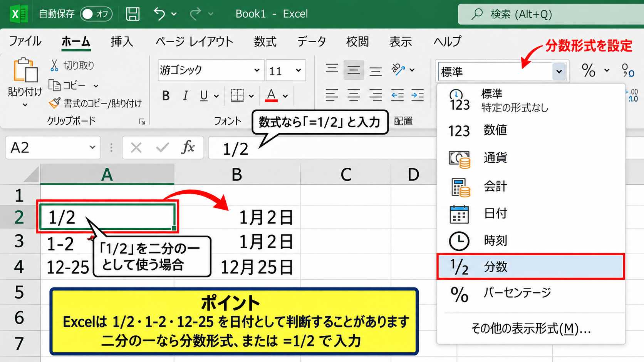Click the Redo arrow icon
Screen dimensions: 644x362
tap(195, 14)
